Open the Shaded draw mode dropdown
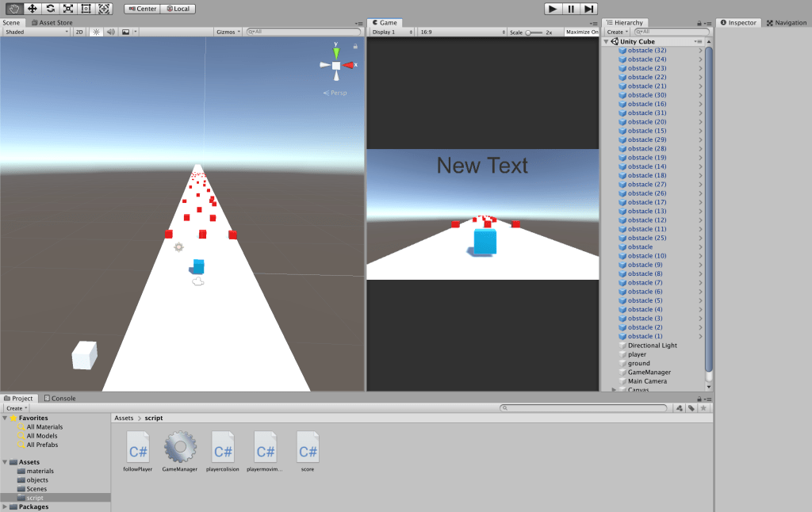 pyautogui.click(x=36, y=32)
